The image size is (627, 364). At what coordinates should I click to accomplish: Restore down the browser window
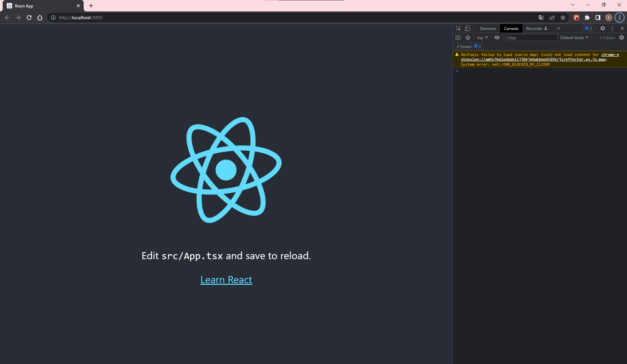click(604, 5)
